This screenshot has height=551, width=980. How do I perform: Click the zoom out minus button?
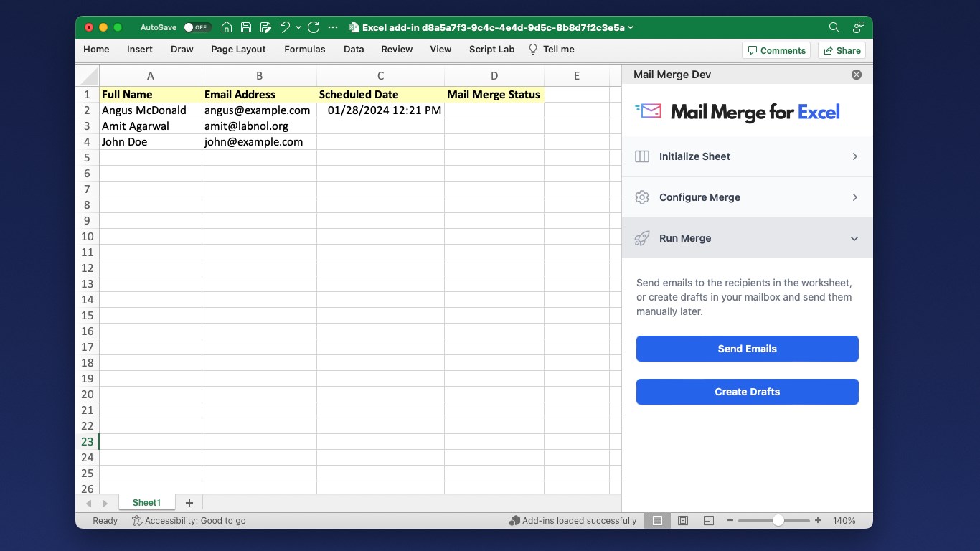pos(730,521)
